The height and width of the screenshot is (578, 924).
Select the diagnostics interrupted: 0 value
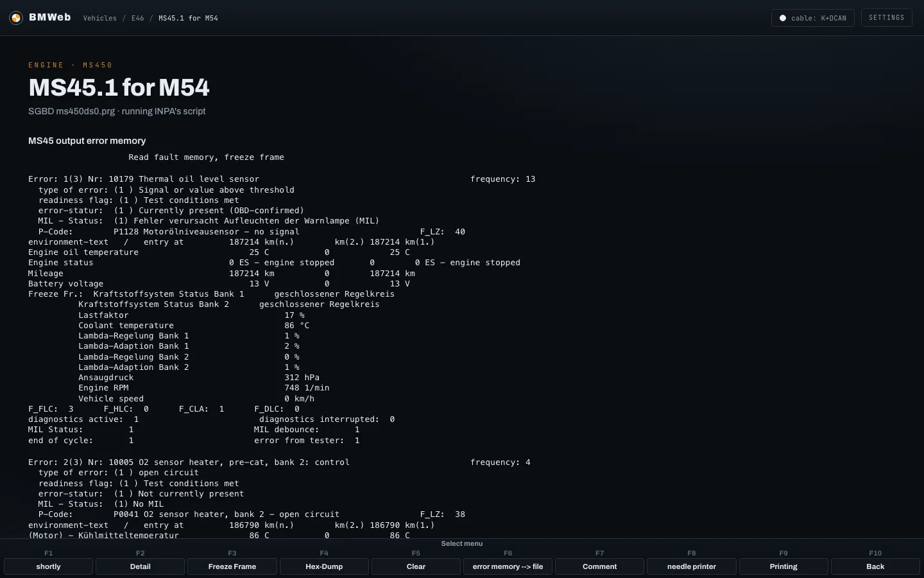pyautogui.click(x=327, y=419)
